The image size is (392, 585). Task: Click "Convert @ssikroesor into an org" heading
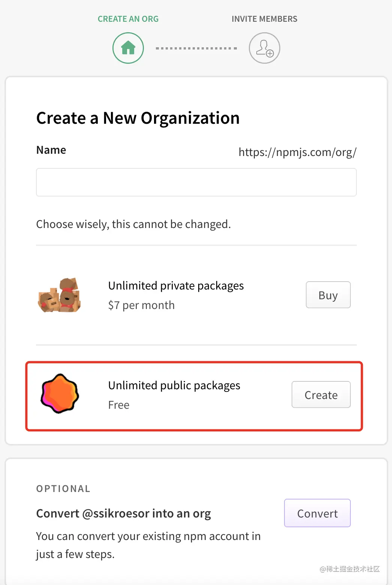coord(123,513)
